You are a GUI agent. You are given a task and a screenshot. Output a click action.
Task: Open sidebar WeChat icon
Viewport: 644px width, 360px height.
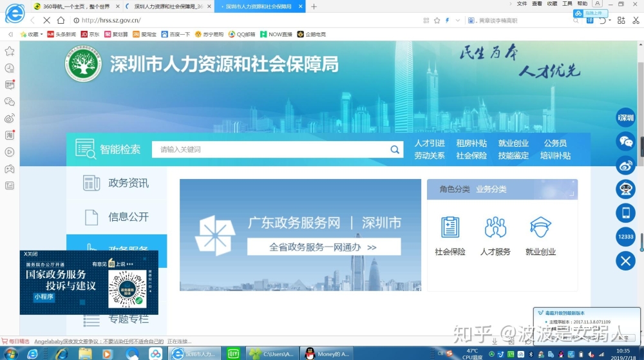[x=10, y=101]
